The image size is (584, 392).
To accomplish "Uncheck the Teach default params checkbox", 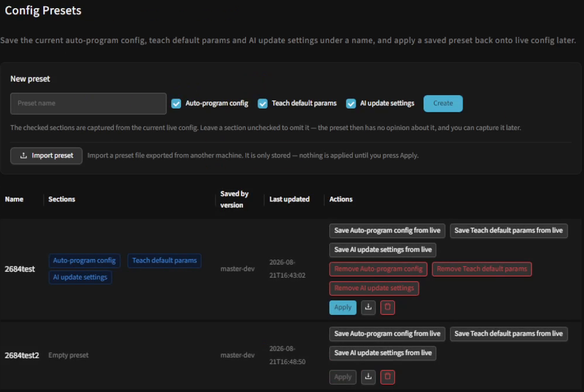I will pyautogui.click(x=263, y=103).
